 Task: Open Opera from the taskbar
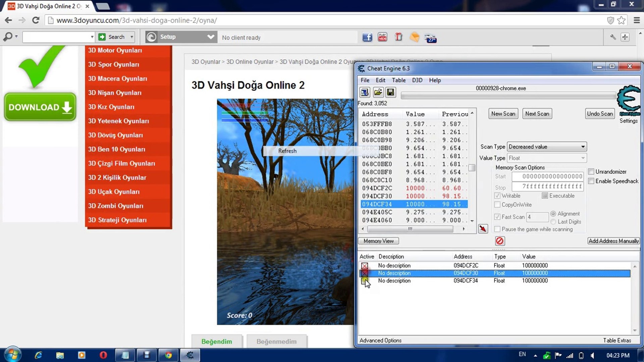[x=103, y=355]
